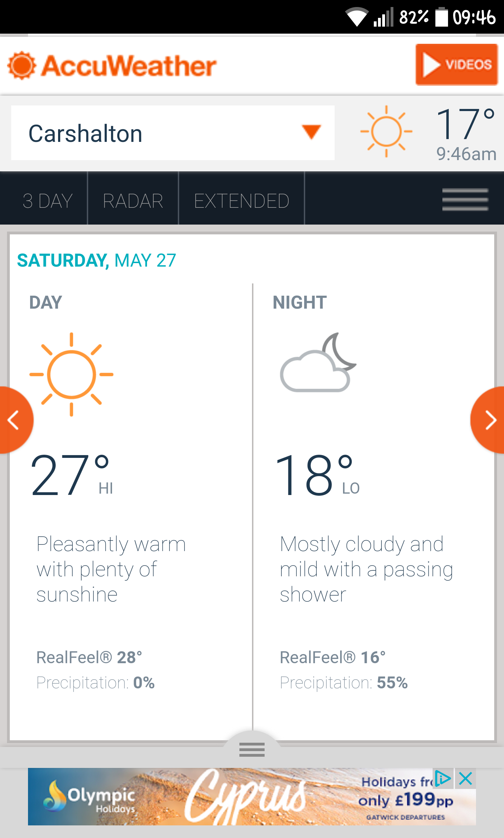This screenshot has height=838, width=504.
Task: Select the Carshalton location field
Action: point(173,133)
